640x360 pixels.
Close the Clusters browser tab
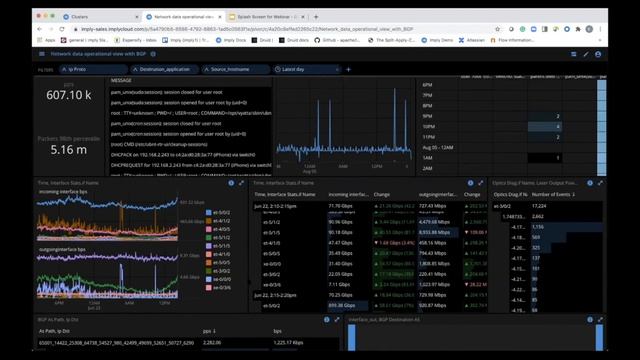(137, 17)
